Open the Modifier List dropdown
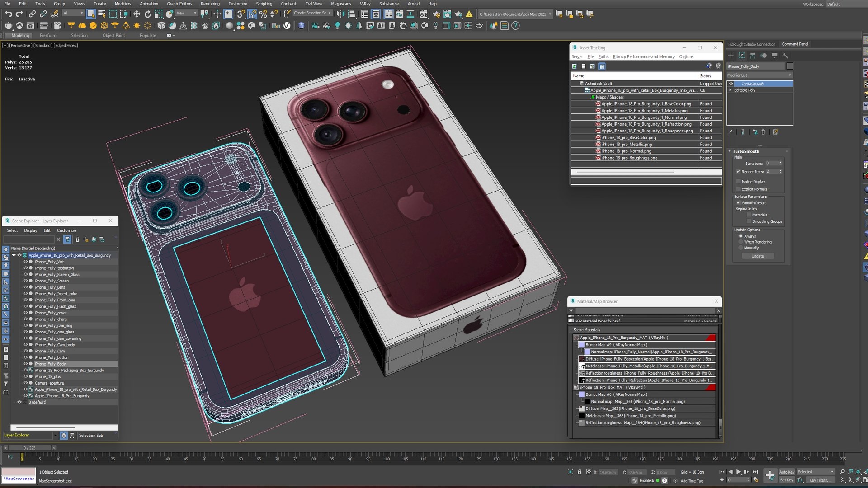This screenshot has height=488, width=868. tap(759, 75)
